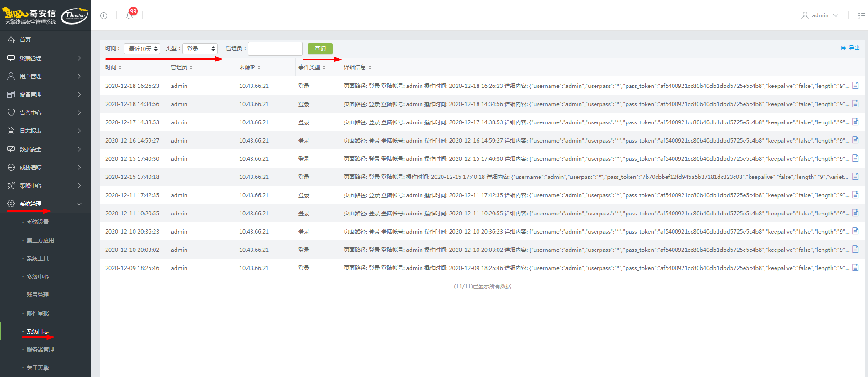This screenshot has width=868, height=377.
Task: Open 系统设置 submenu item
Action: (38, 222)
